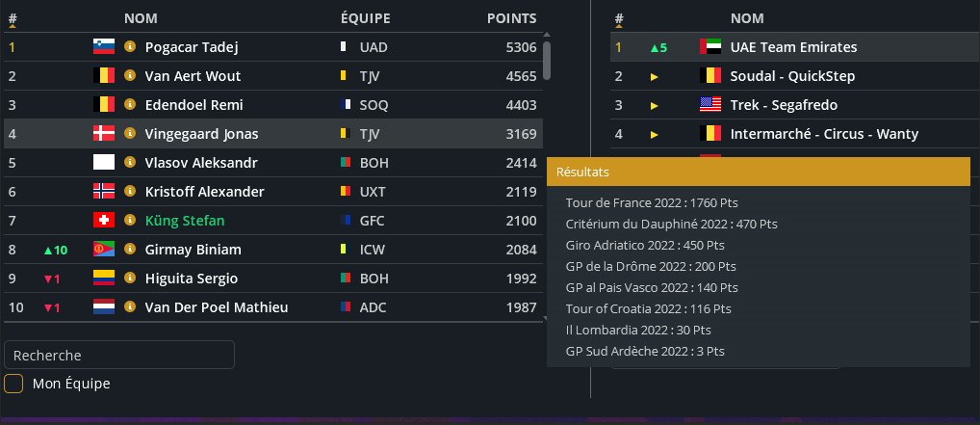
Task: Sort riders by the POINTS column header
Action: 511,18
